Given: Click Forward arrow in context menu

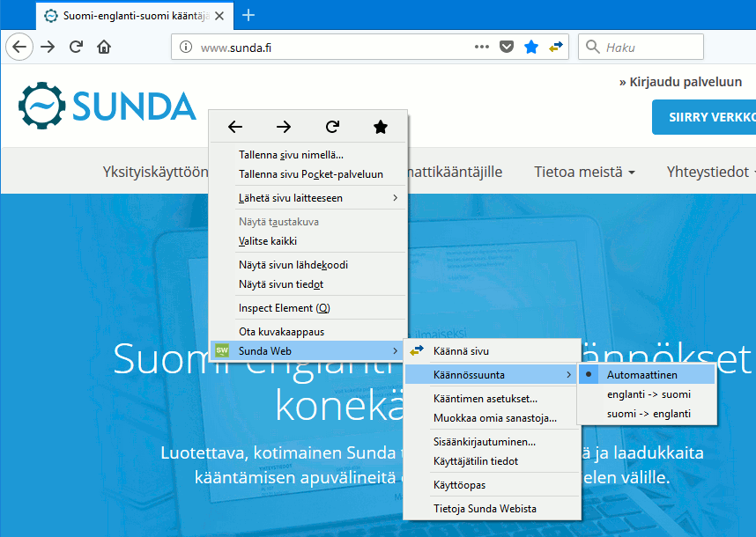Looking at the screenshot, I should (284, 127).
